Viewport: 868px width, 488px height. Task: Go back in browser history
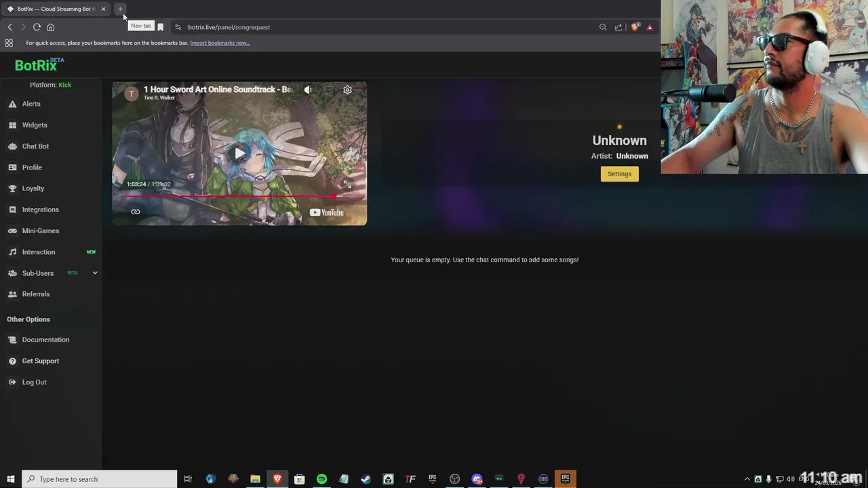click(9, 27)
